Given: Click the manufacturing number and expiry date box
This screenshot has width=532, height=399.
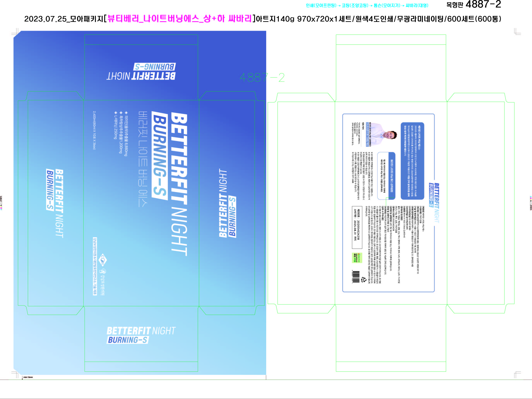Looking at the screenshot, I should click(x=357, y=227).
